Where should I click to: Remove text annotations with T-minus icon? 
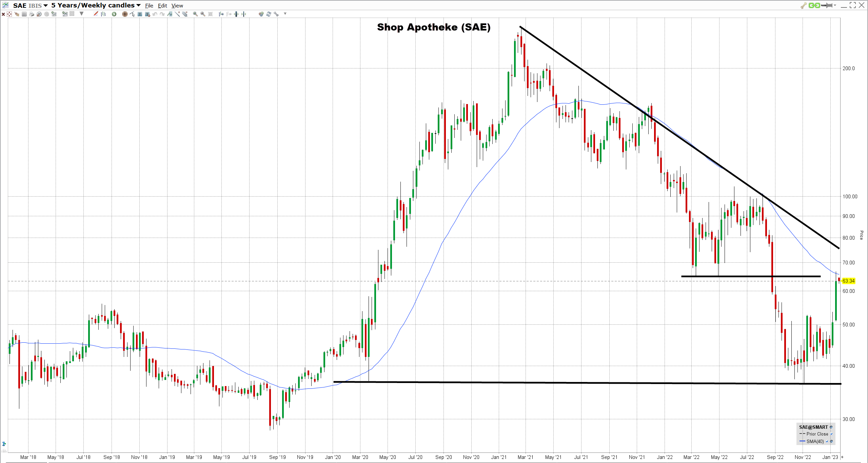147,14
